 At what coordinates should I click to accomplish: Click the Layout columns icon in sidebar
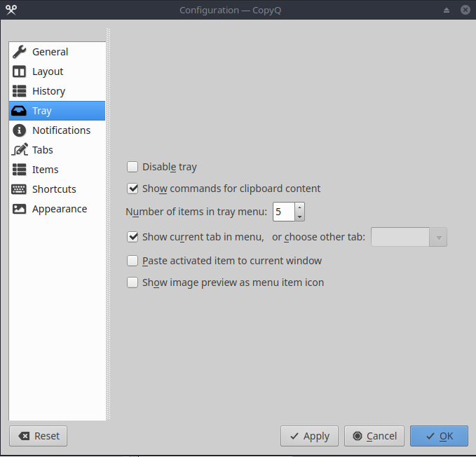click(20, 71)
